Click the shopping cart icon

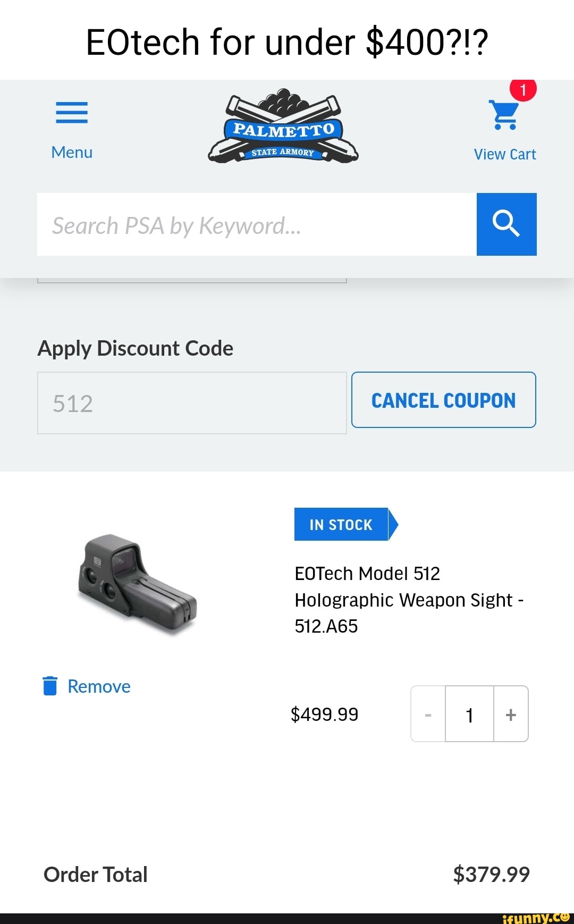point(504,114)
